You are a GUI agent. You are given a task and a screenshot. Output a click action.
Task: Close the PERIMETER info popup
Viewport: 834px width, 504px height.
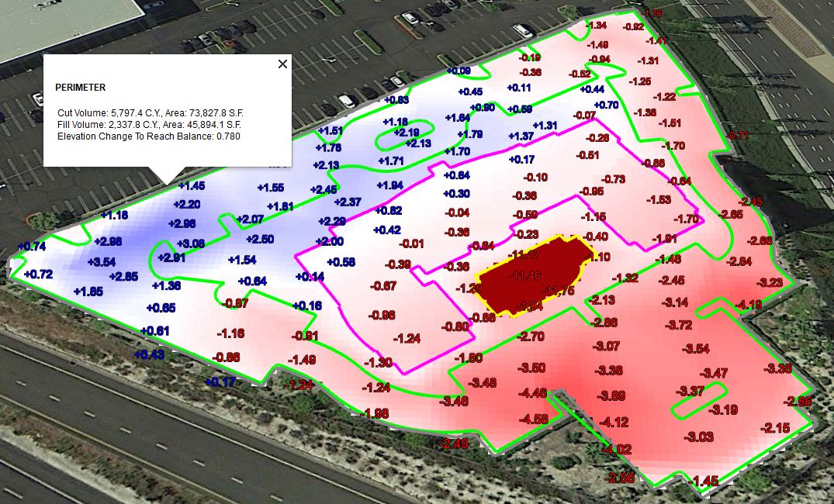pyautogui.click(x=282, y=64)
